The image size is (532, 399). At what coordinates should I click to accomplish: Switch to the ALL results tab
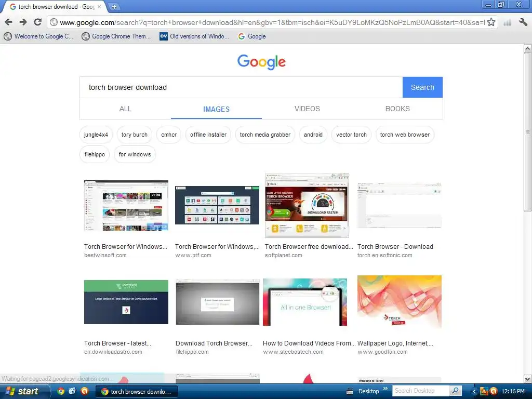[125, 109]
